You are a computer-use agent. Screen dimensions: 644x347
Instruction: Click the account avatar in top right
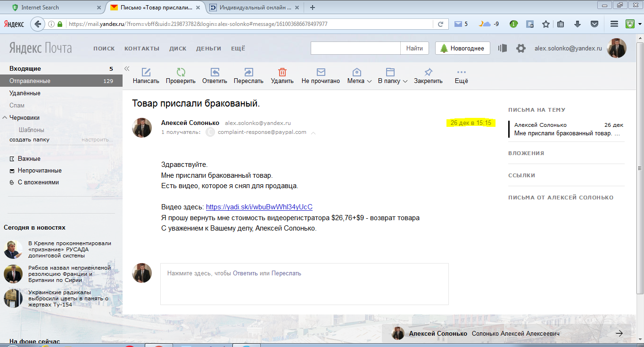[x=616, y=48]
